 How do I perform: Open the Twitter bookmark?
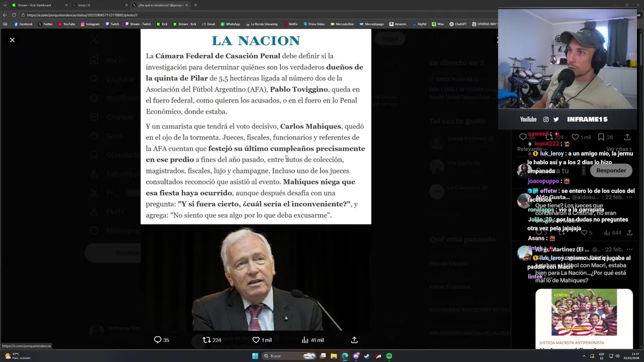[45, 24]
